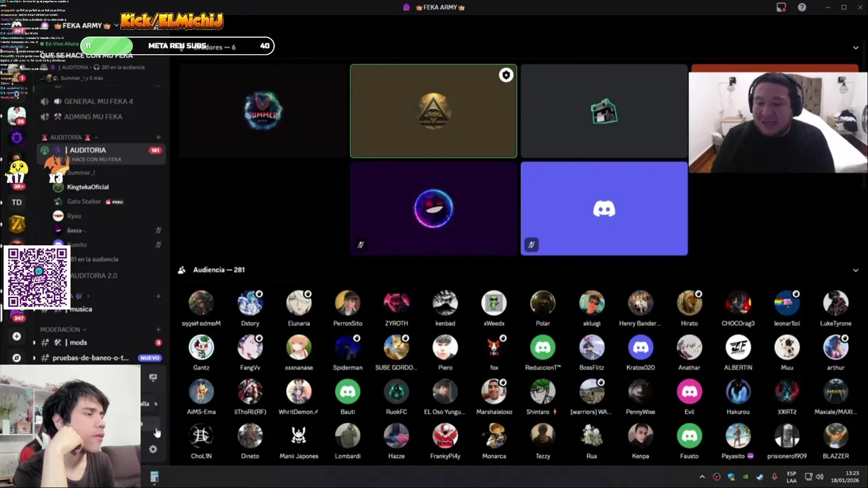Open audience member Dstory's avatar
Image resolution: width=868 pixels, height=488 pixels.
tap(250, 304)
